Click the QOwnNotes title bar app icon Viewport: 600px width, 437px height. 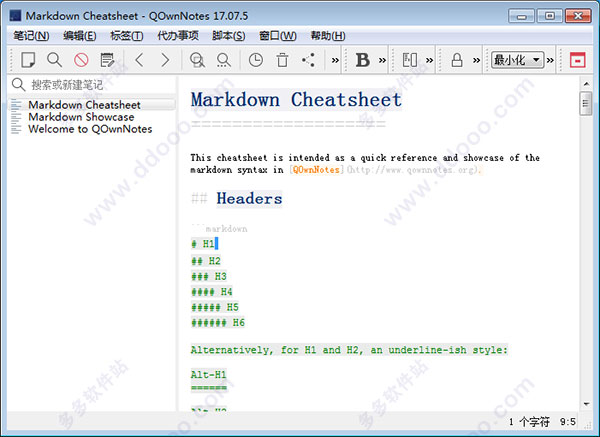[15, 16]
